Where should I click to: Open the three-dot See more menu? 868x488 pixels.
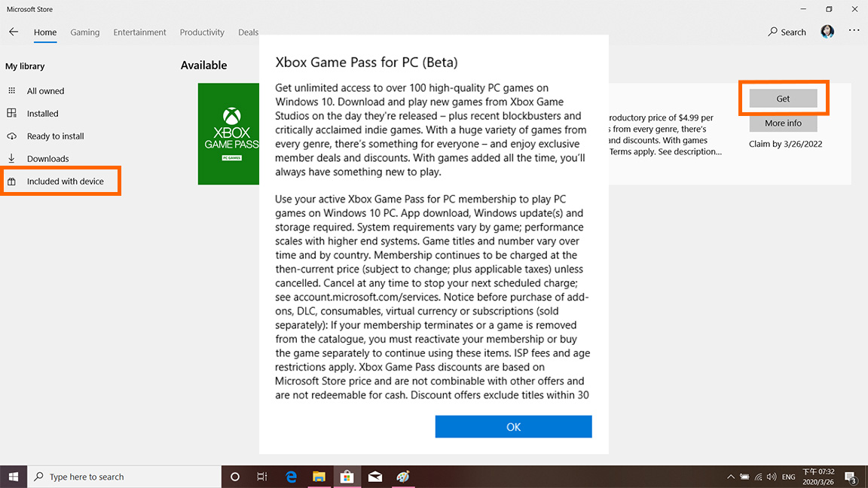(854, 30)
